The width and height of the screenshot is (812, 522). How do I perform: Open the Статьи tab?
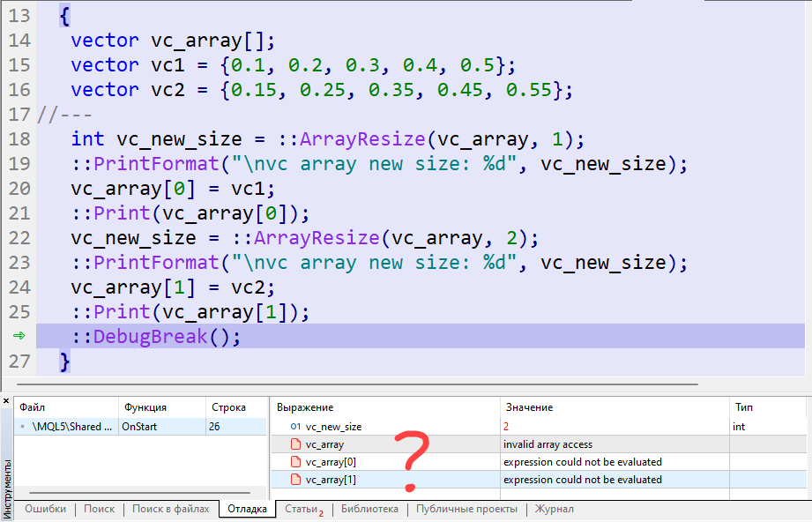[303, 509]
